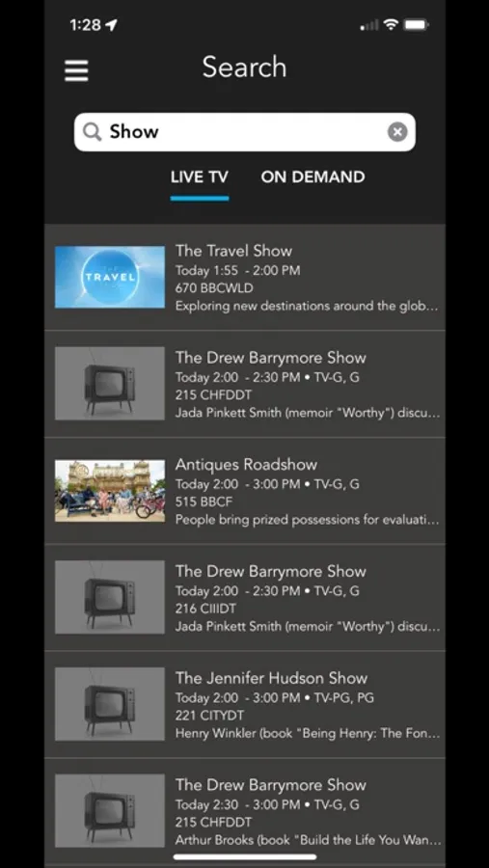Tap the magnifying glass search icon

pos(92,132)
